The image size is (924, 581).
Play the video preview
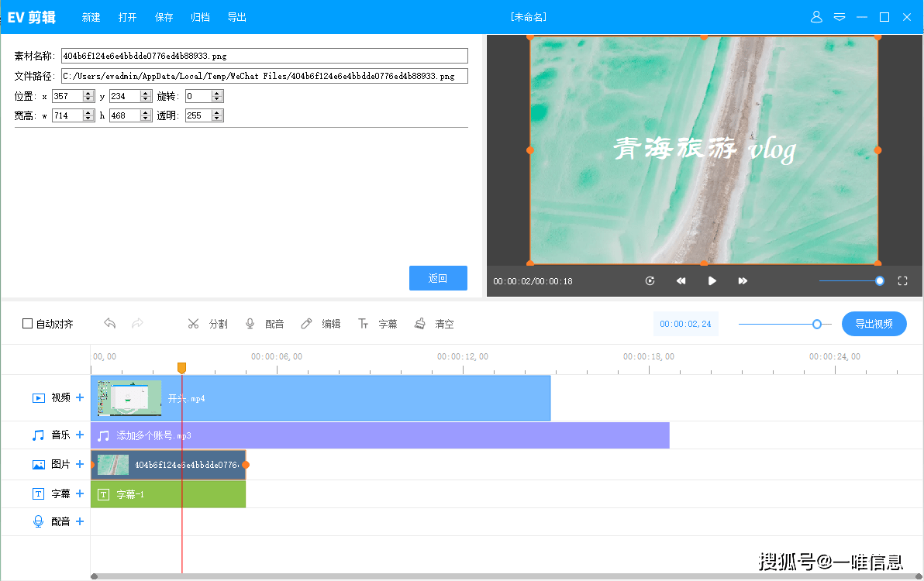pyautogui.click(x=712, y=281)
